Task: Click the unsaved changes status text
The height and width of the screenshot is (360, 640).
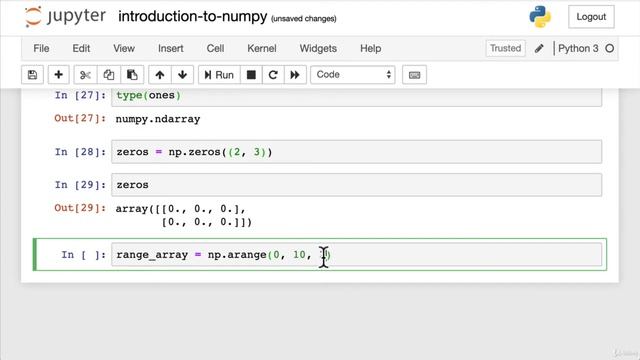Action: [304, 19]
